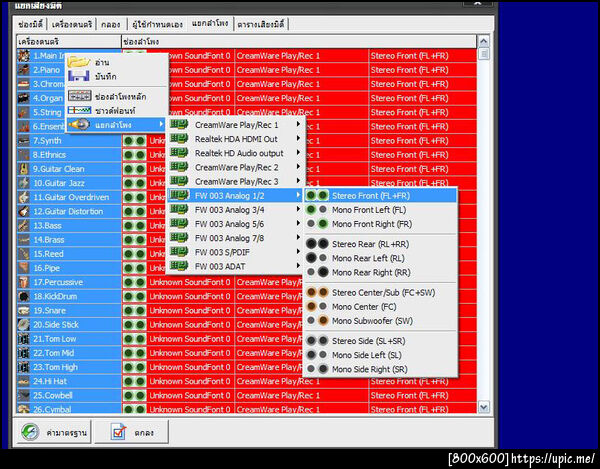Click the Snare instrument icon
Screen dimensions: 600x469
24,311
